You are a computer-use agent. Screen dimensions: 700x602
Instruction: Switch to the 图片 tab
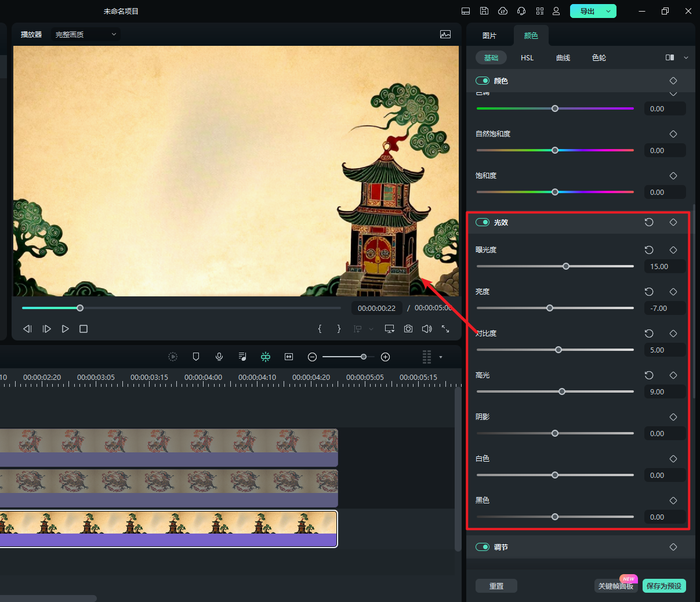[489, 35]
